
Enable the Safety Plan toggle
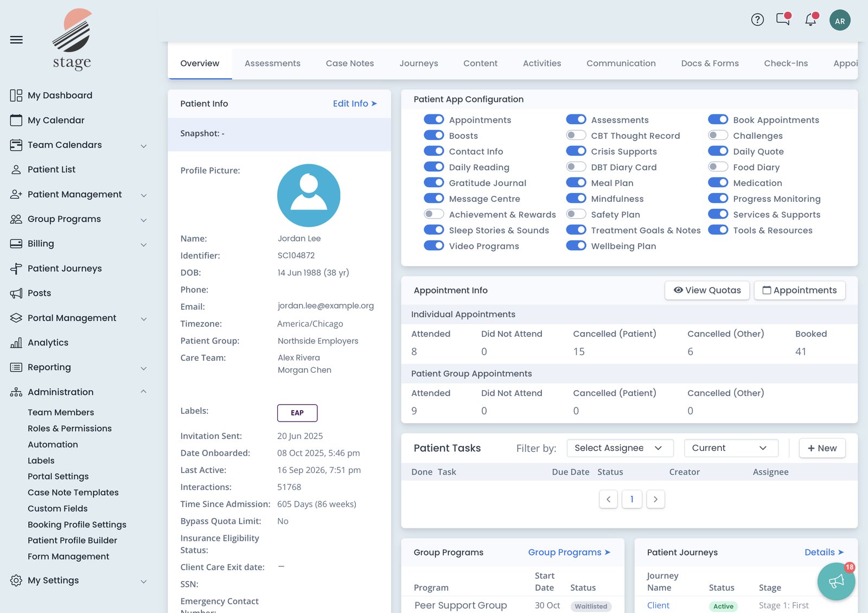click(x=576, y=214)
